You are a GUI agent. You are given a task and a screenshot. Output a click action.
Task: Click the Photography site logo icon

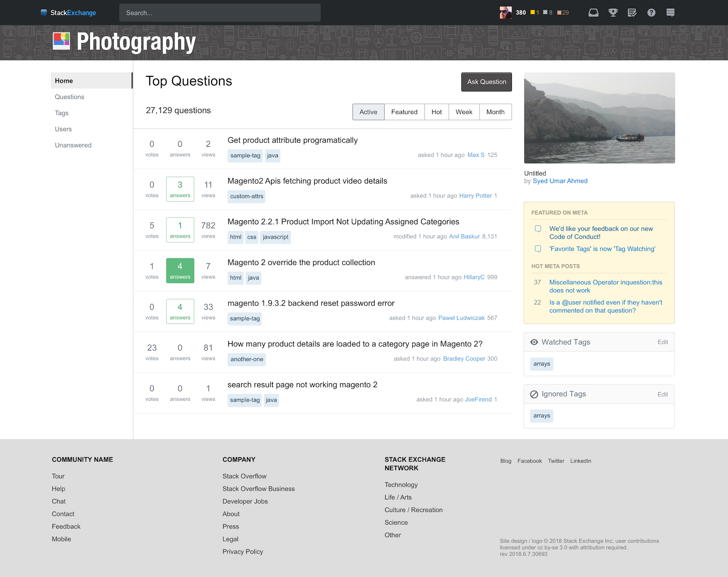(61, 41)
